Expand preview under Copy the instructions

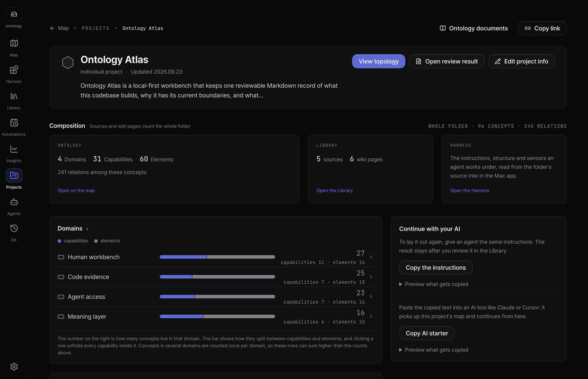434,284
